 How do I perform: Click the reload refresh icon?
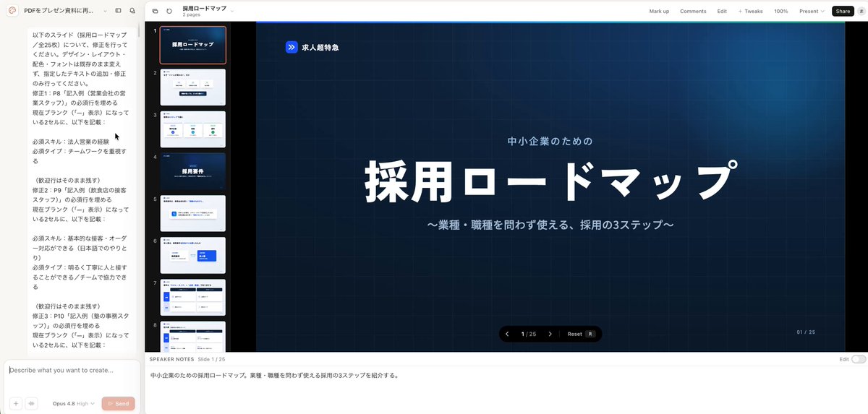pyautogui.click(x=169, y=11)
